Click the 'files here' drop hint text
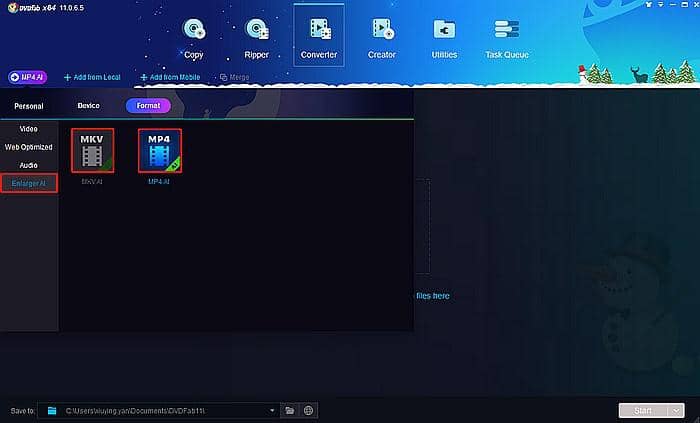700x423 pixels. coord(433,296)
